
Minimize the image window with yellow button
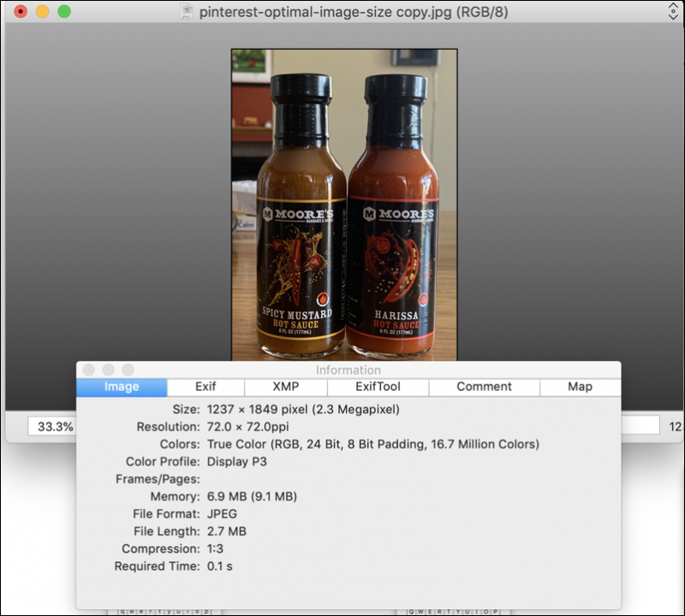pos(42,12)
